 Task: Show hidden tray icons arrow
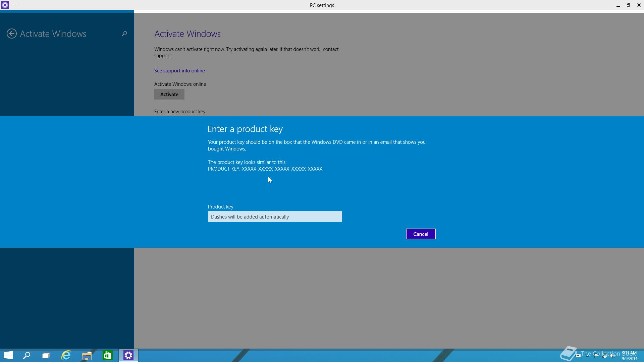587,356
